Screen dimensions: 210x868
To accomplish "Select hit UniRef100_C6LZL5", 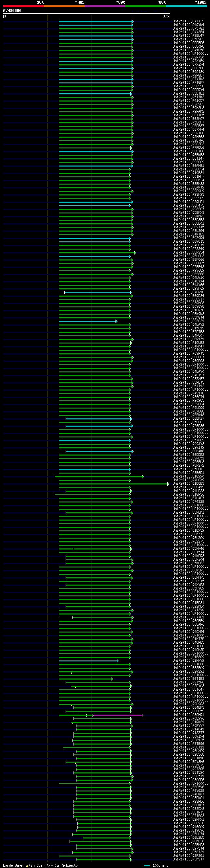I will [188, 838].
